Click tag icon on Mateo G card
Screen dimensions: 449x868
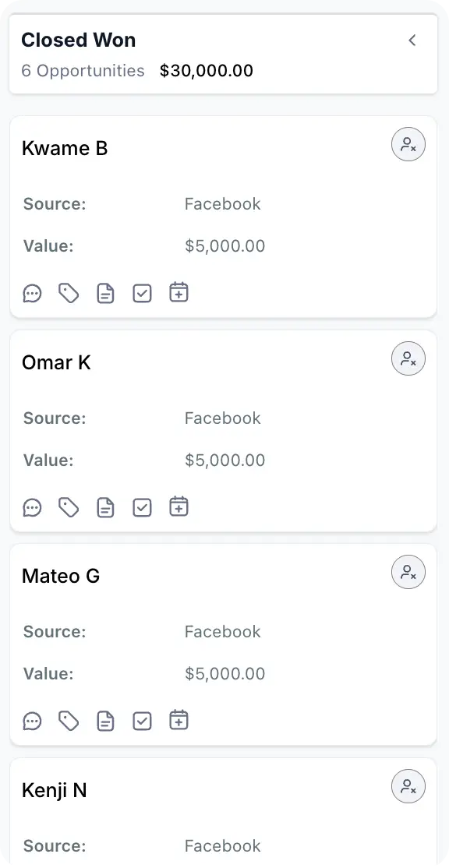[x=69, y=721]
